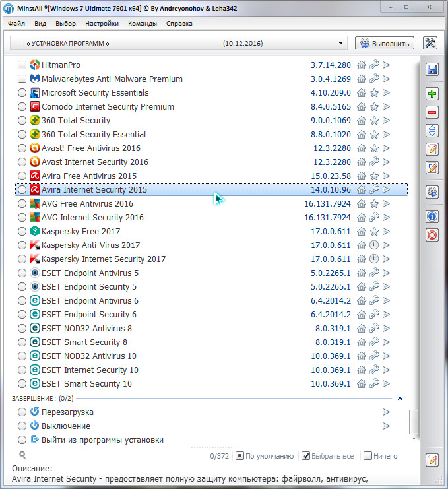Click the key icon for Avast Internet Security 2016
This screenshot has width=448, height=489.
(x=374, y=162)
